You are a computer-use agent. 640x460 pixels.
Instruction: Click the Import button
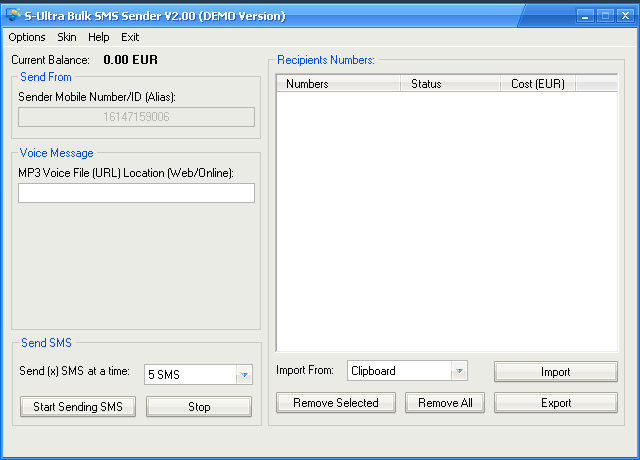555,372
